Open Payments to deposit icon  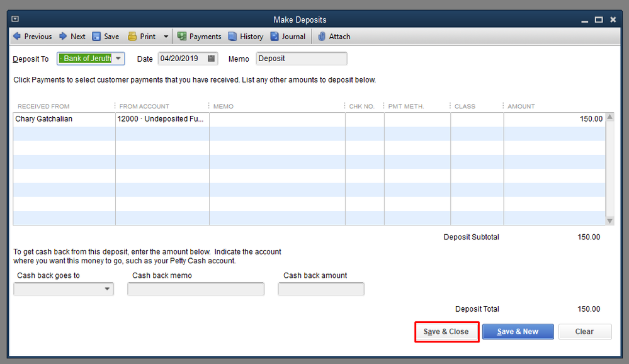click(x=182, y=36)
